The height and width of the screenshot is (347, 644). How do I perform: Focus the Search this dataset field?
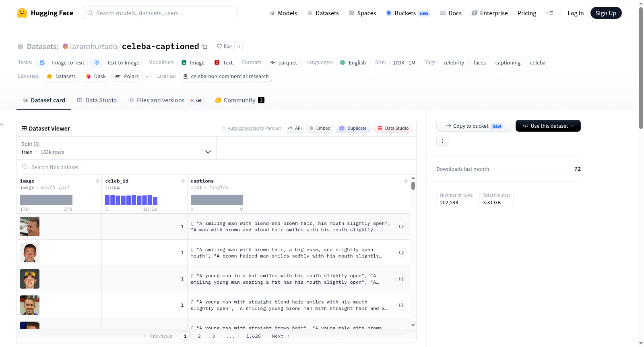(x=217, y=167)
